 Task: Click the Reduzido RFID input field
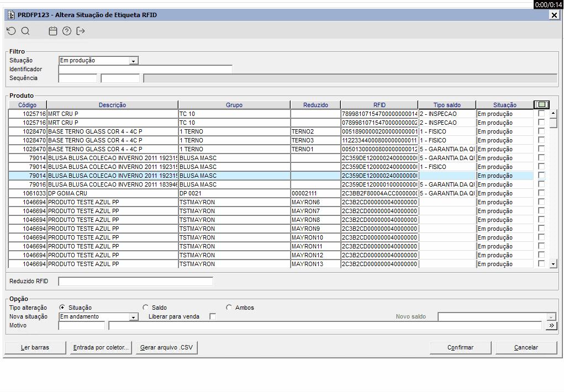[x=135, y=281]
